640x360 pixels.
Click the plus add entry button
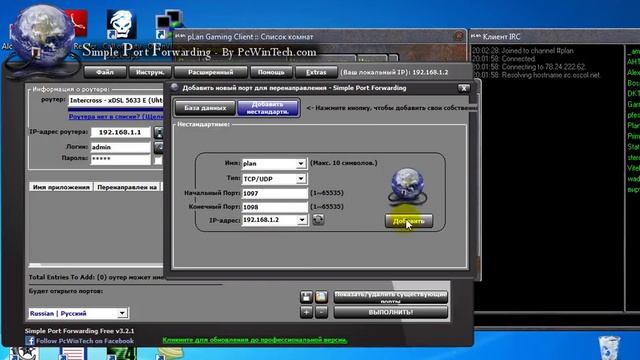pyautogui.click(x=306, y=312)
